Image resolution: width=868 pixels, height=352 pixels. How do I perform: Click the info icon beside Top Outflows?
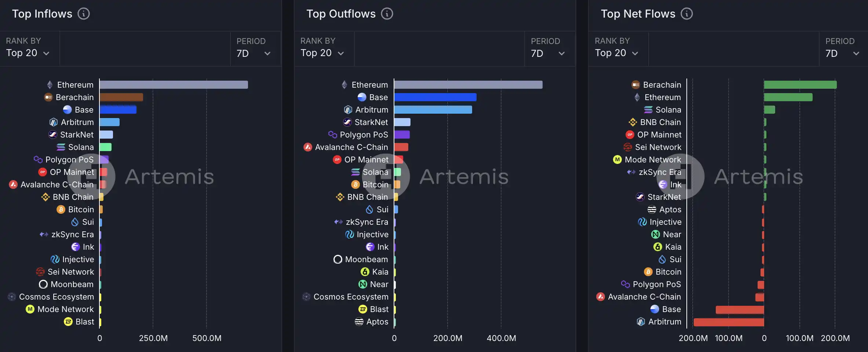click(x=387, y=14)
